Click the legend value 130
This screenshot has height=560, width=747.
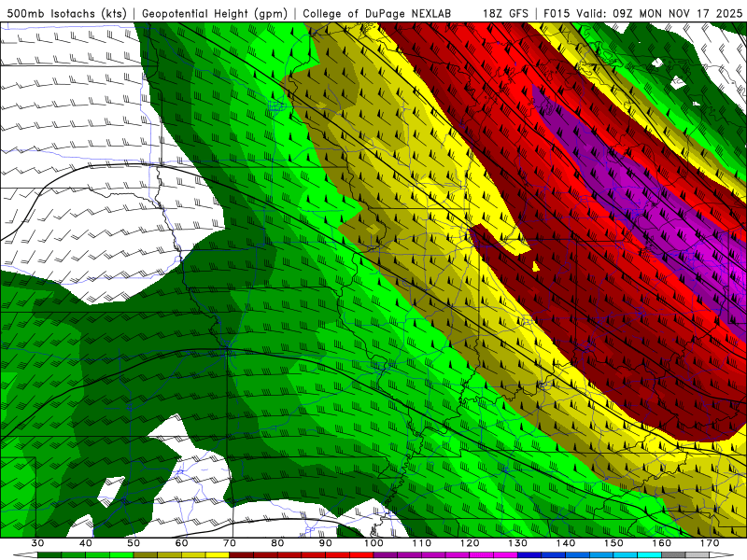[x=518, y=543]
